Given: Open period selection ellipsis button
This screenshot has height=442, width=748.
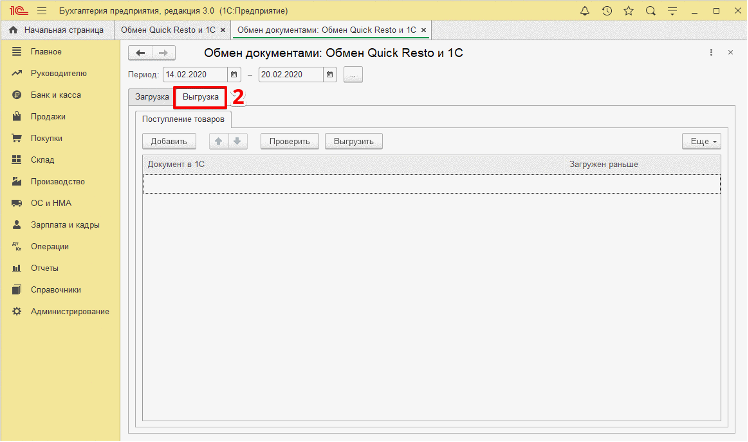Looking at the screenshot, I should click(353, 74).
